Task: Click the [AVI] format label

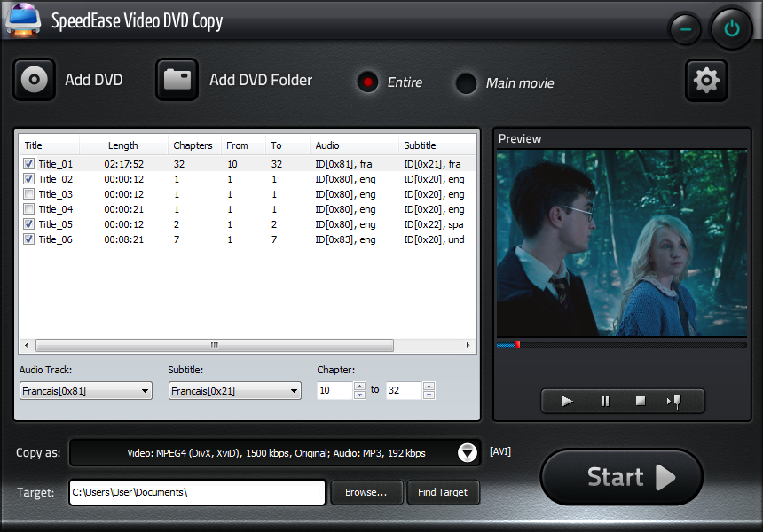Action: coord(500,452)
